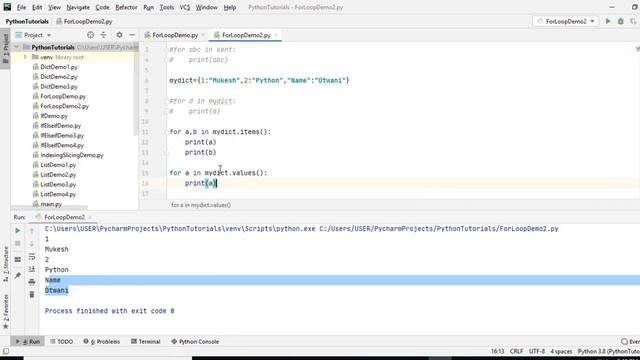This screenshot has height=360, width=640.
Task: Hide the Project panel with the minus icon
Action: [132, 35]
